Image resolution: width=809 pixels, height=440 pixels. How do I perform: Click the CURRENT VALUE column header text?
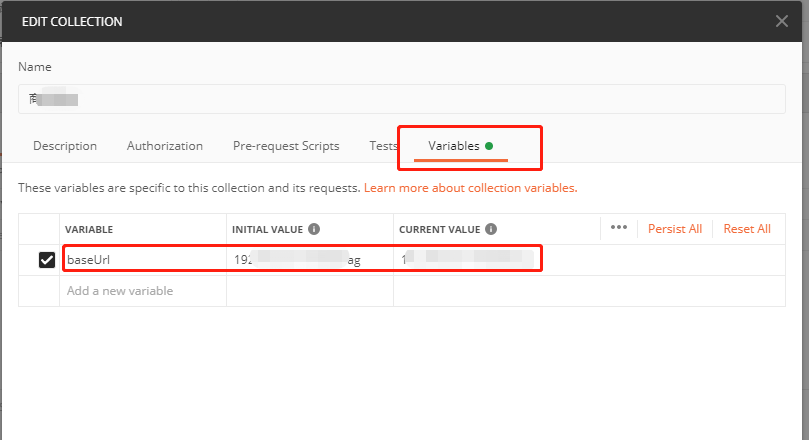point(440,230)
